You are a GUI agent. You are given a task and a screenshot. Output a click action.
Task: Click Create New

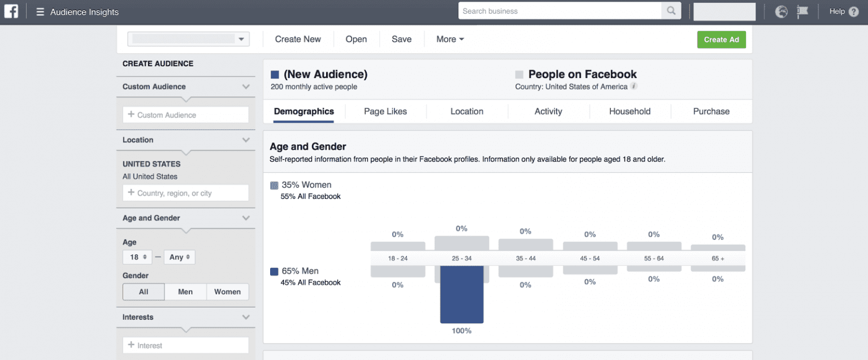point(298,39)
